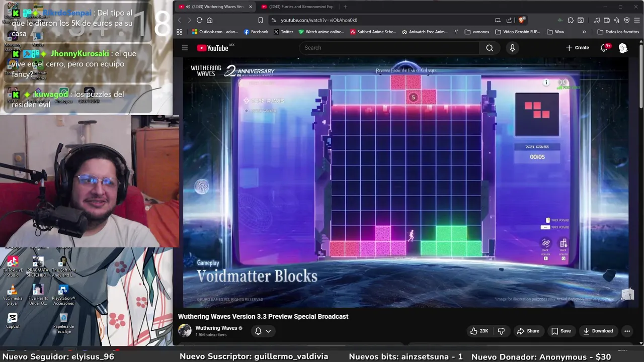Dislike the video with thumbs-down
Image resolution: width=644 pixels, height=362 pixels.
pyautogui.click(x=501, y=331)
